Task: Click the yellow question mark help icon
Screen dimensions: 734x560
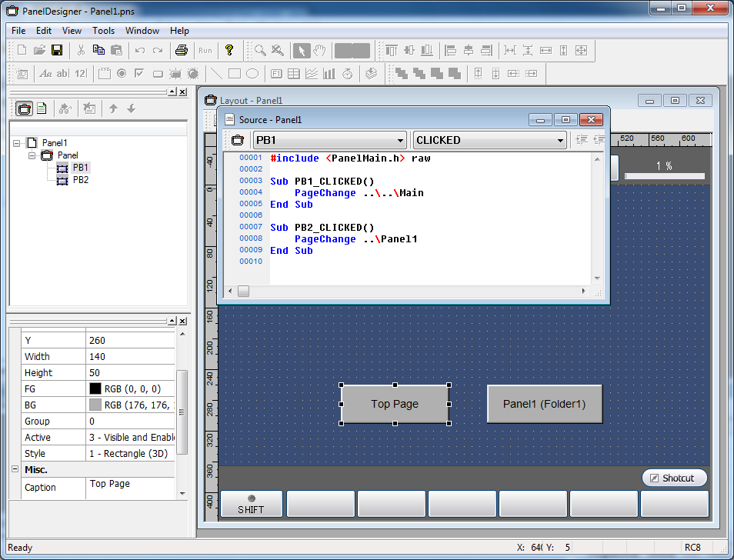Action: (x=229, y=51)
